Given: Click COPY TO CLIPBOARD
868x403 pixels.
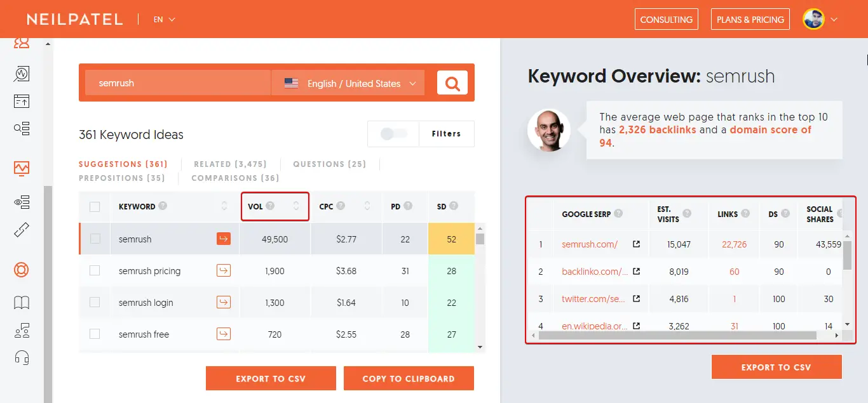Looking at the screenshot, I should (x=409, y=378).
